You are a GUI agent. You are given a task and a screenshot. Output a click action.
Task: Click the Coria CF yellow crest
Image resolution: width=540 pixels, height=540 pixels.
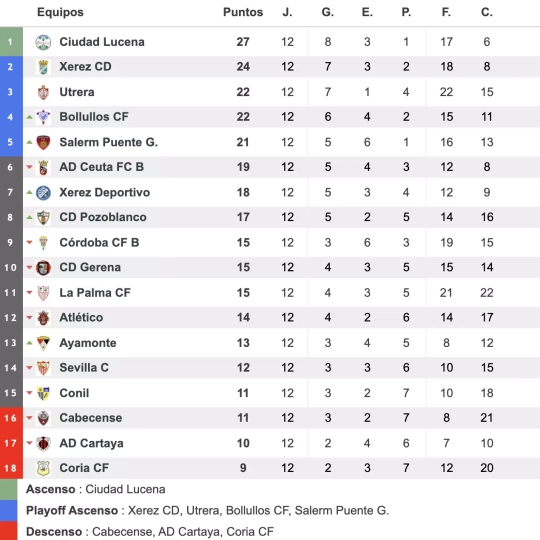43,468
